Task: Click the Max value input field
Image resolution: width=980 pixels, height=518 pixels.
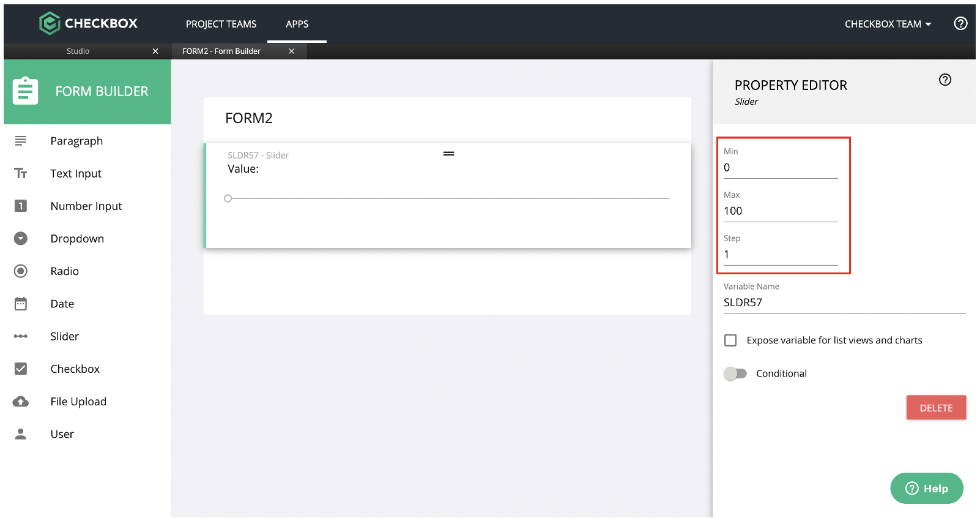Action: [x=781, y=211]
